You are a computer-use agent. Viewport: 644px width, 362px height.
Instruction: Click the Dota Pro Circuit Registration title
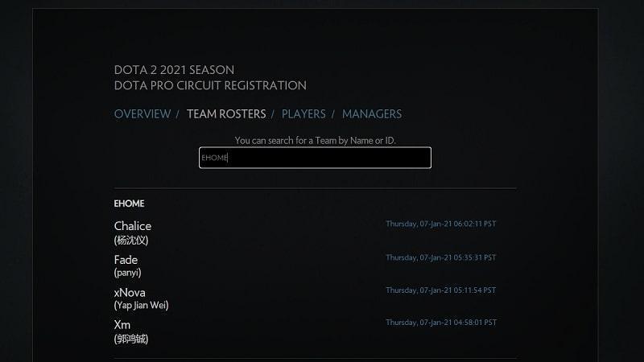point(210,85)
